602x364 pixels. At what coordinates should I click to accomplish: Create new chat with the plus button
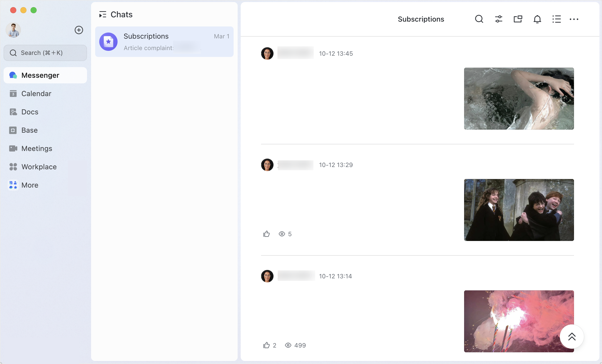(x=79, y=30)
